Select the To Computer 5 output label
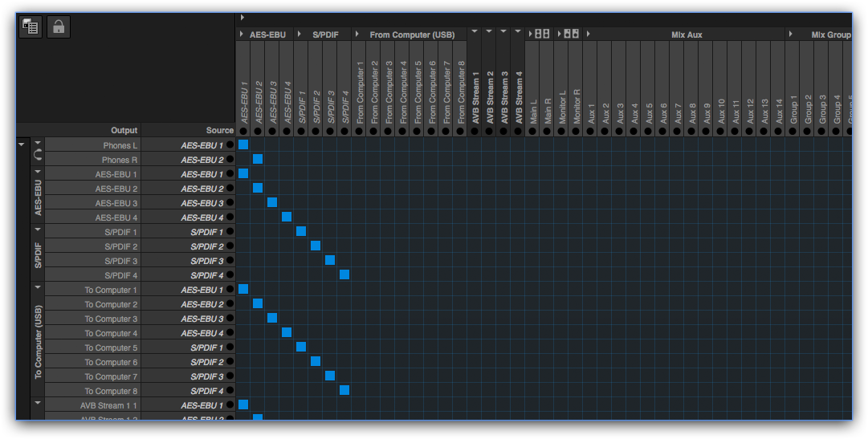868x439 pixels. pos(111,348)
